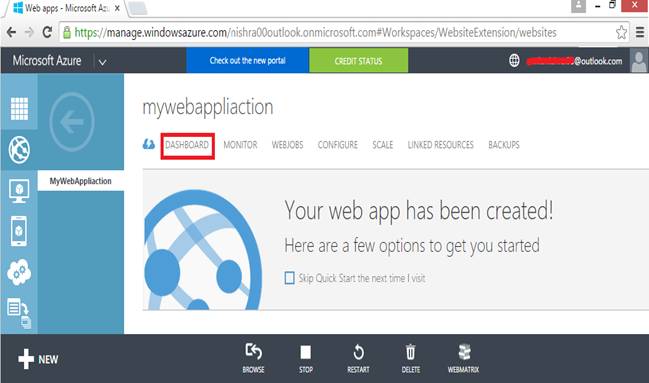Screen dimensions: 649x383
Task: Delete the web app with trash icon
Action: coord(411,358)
